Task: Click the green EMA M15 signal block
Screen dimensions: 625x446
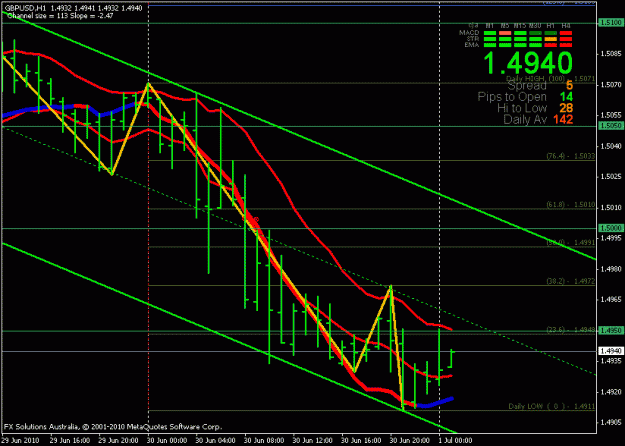Action: click(x=520, y=45)
